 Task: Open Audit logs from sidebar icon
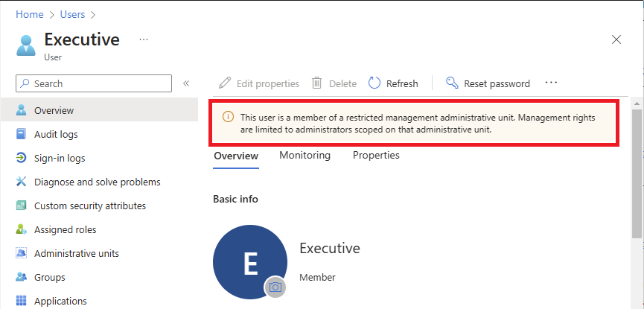pyautogui.click(x=21, y=134)
